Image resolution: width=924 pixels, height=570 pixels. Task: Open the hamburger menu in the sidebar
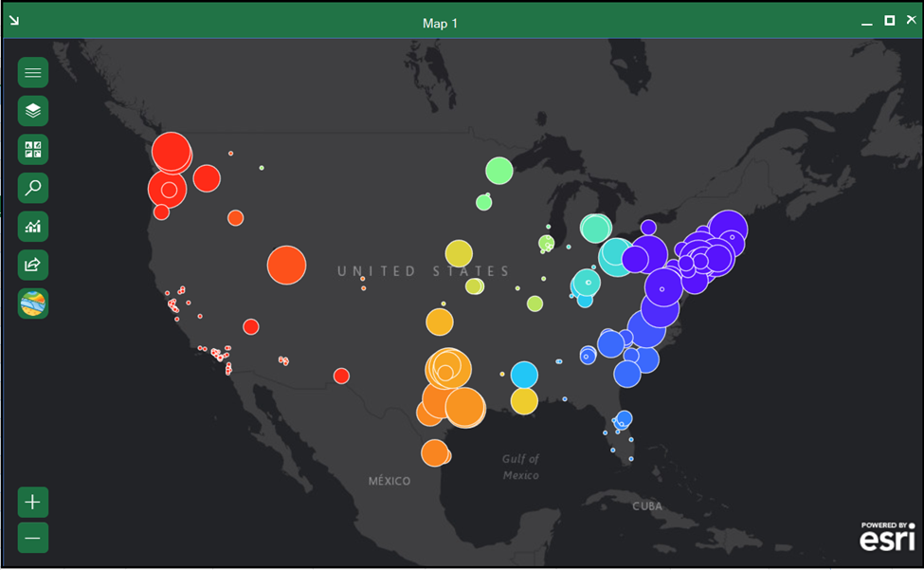click(x=32, y=72)
